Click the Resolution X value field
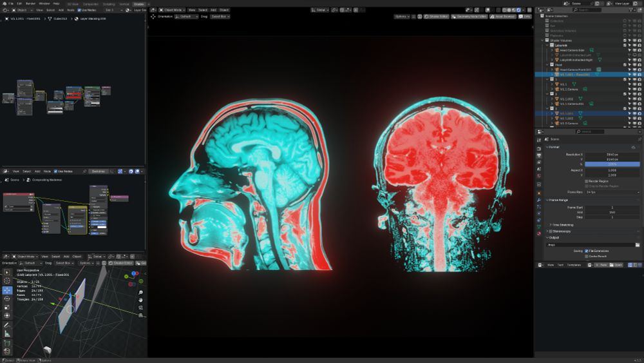The image size is (644, 363). 612,155
